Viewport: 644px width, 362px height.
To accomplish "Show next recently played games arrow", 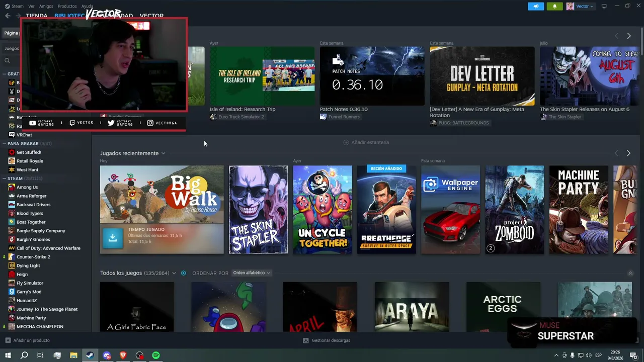I will tap(628, 153).
